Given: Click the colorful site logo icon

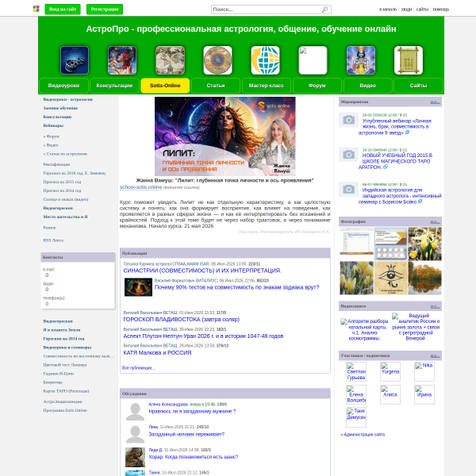Looking at the screenshot, I should pos(36,9).
